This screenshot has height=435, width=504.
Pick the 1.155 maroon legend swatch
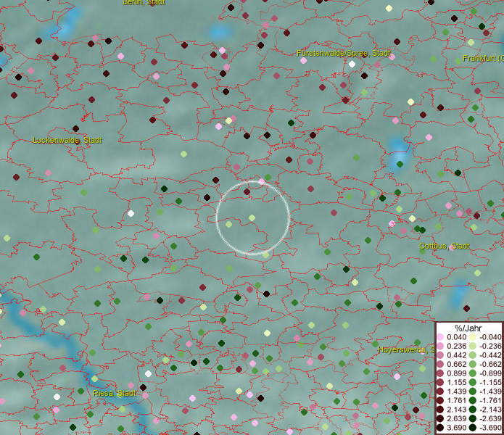coord(440,382)
